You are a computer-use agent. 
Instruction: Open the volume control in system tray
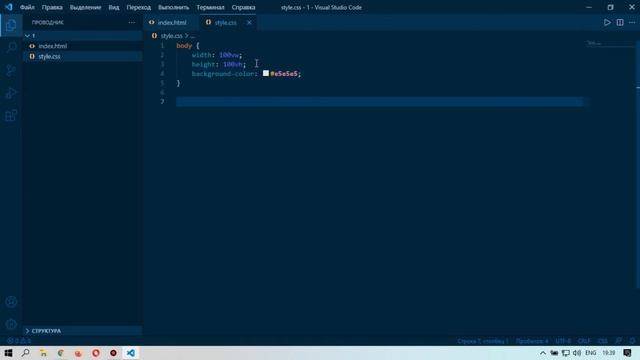pyautogui.click(x=577, y=353)
